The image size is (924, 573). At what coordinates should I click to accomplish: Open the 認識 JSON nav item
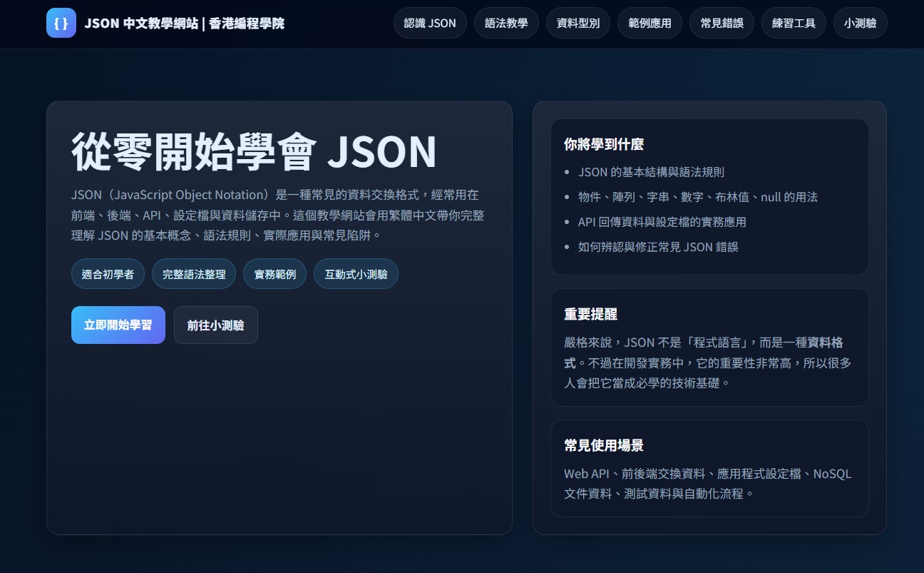430,23
